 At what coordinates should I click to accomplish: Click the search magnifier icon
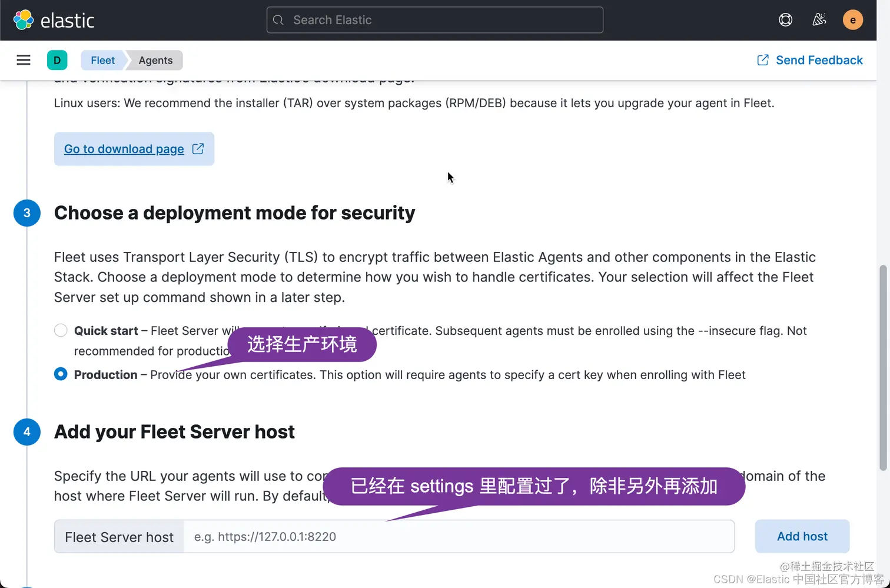(279, 20)
